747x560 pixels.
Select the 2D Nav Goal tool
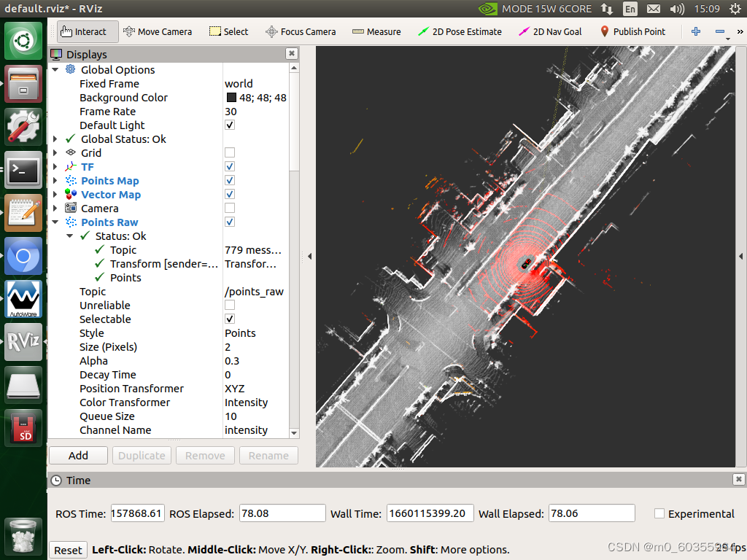click(x=550, y=31)
